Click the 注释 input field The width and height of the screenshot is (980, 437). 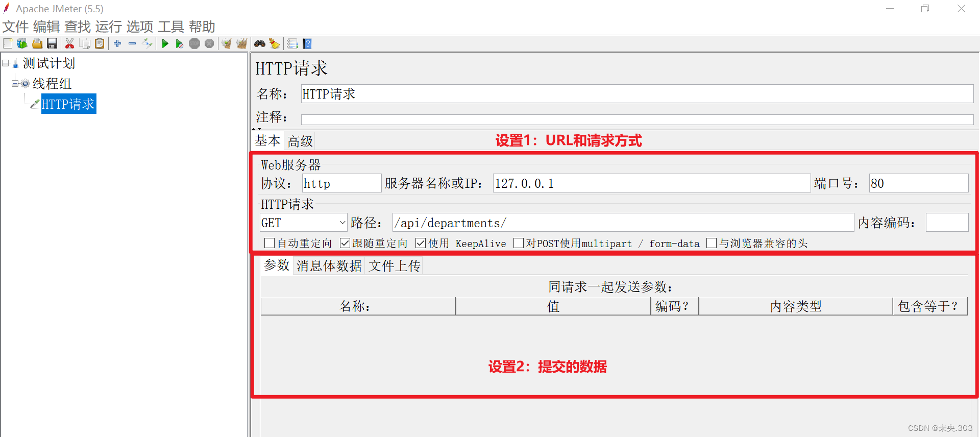637,119
